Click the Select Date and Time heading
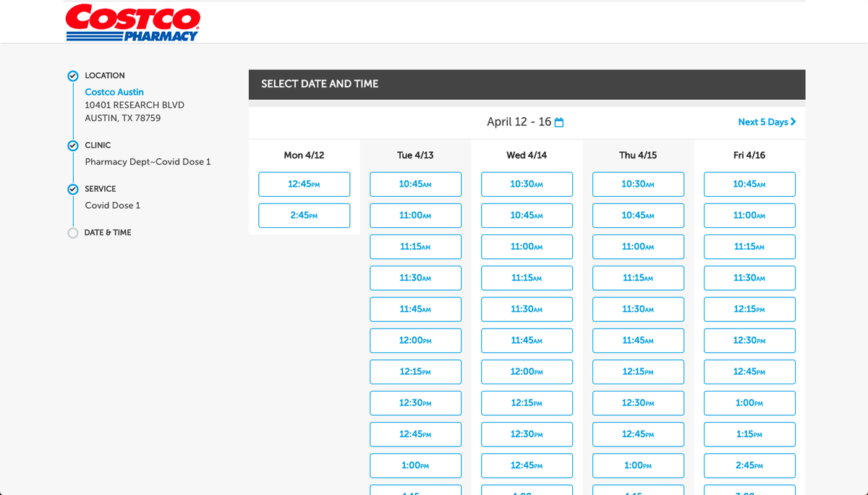This screenshot has width=868, height=495. (x=320, y=84)
